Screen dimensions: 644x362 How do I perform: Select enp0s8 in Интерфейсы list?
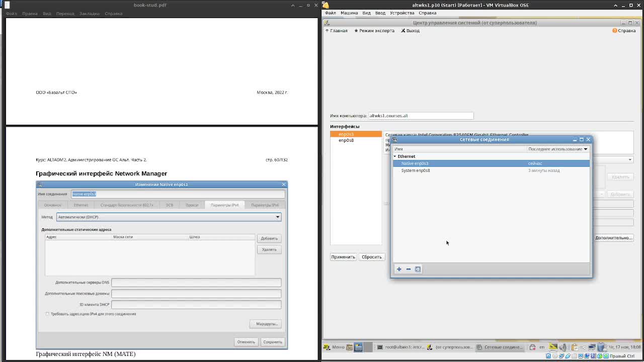[356, 140]
